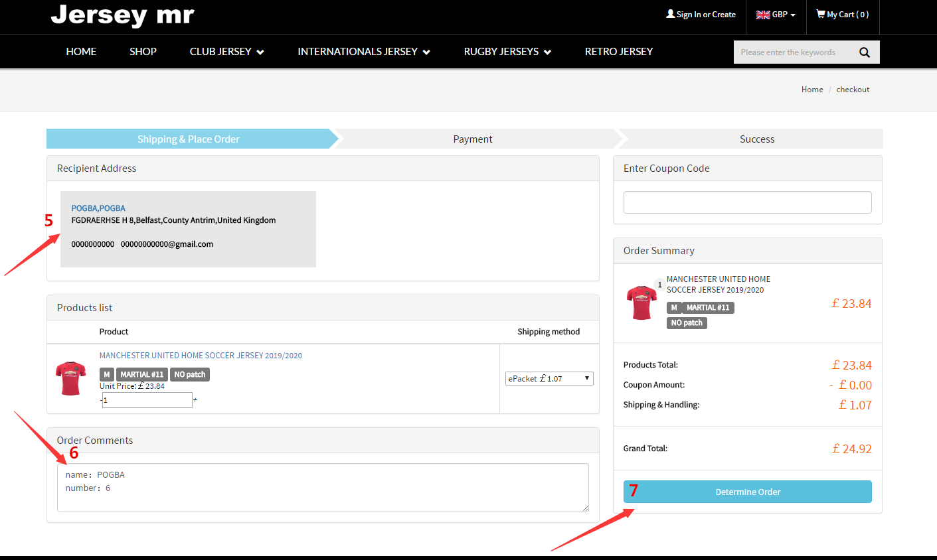
Task: Click the Determine Order button
Action: [x=748, y=492]
